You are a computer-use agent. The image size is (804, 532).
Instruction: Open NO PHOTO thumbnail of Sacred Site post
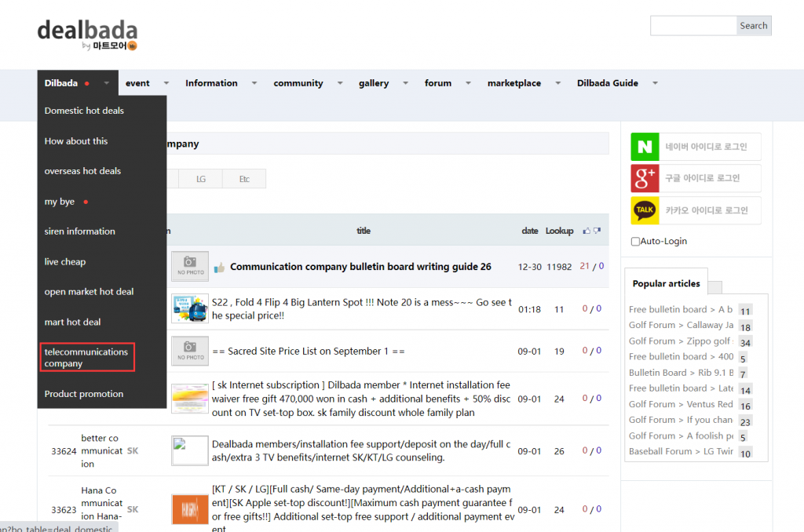point(190,351)
